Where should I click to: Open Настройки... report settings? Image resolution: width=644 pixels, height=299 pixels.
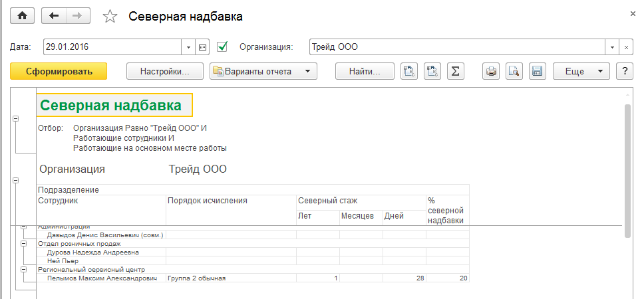165,71
